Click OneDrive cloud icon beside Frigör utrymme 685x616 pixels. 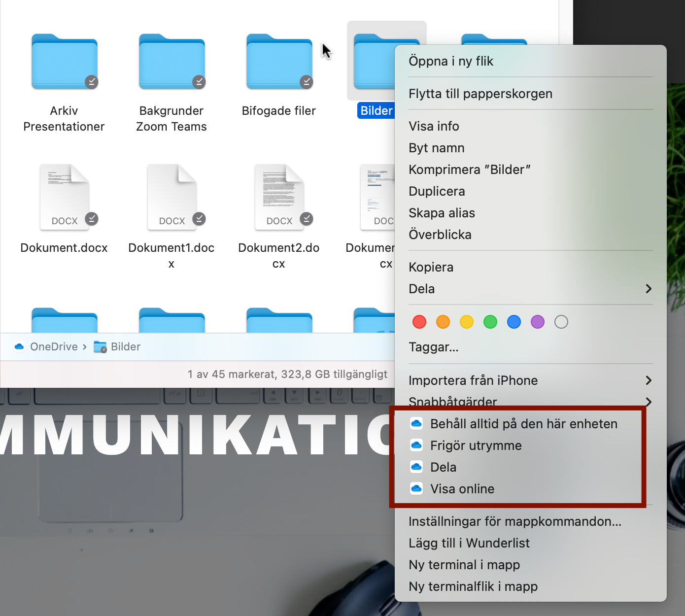pyautogui.click(x=416, y=445)
